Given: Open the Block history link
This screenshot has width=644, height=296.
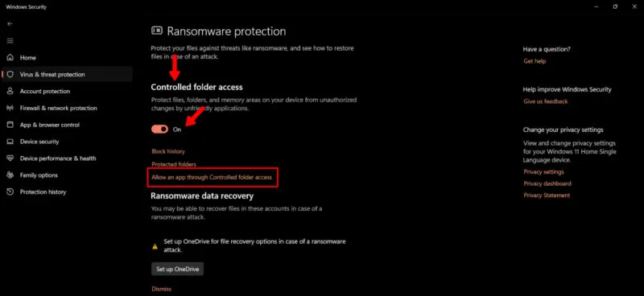Looking at the screenshot, I should 168,151.
